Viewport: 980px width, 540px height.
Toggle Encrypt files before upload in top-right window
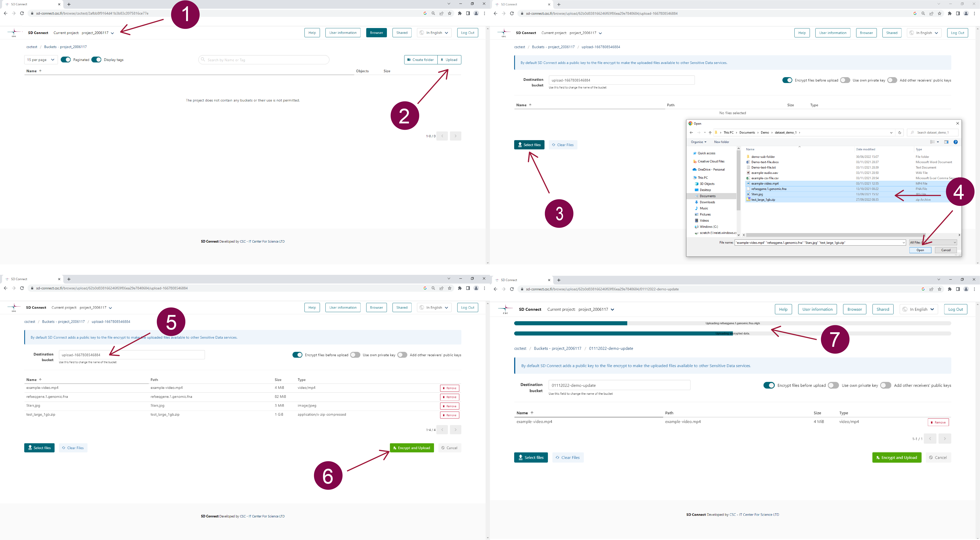pos(787,80)
